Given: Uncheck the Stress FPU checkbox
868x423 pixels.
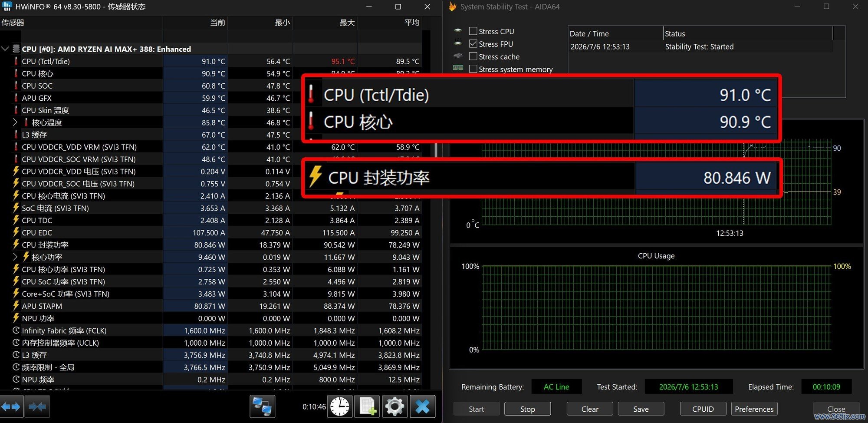Looking at the screenshot, I should point(473,43).
